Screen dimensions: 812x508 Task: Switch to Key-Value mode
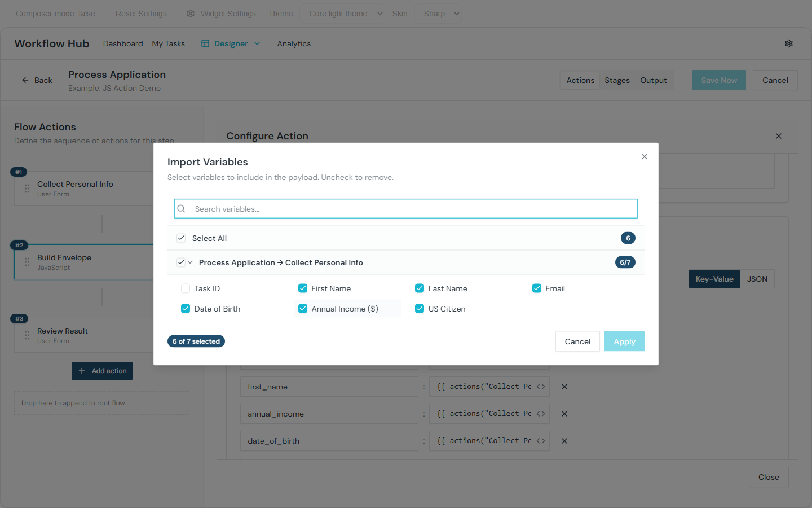tap(714, 279)
